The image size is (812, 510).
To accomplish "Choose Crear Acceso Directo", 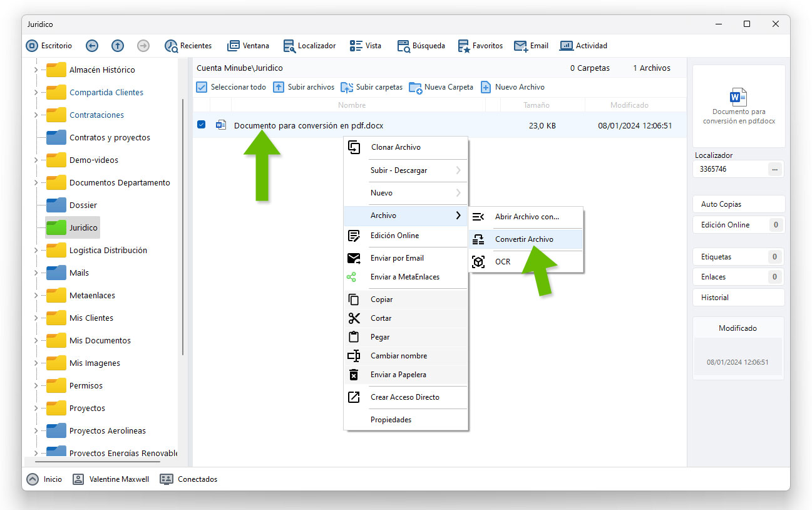I will [x=406, y=397].
